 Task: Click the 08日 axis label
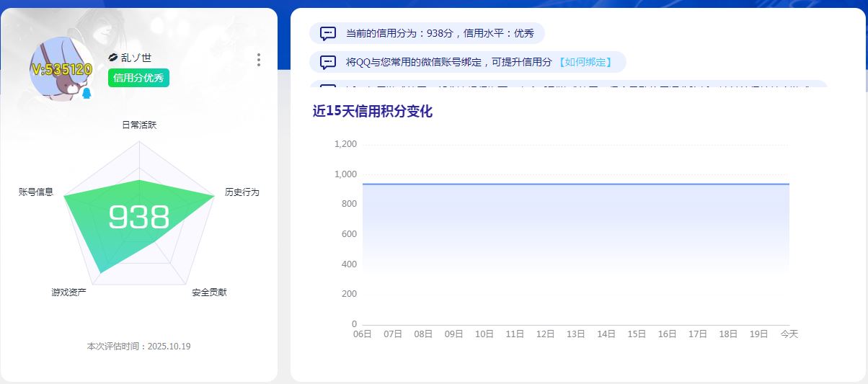(x=423, y=334)
